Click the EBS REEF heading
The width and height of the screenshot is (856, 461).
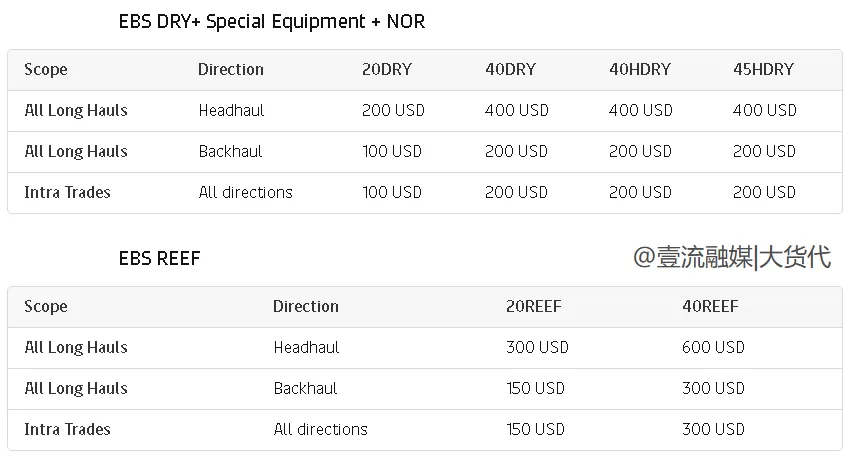point(159,259)
